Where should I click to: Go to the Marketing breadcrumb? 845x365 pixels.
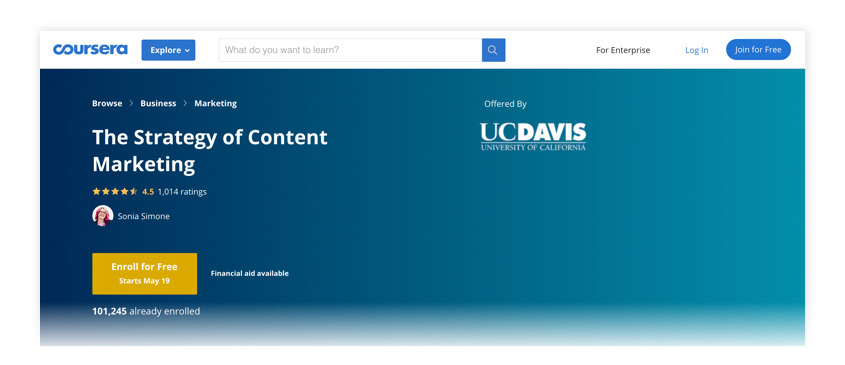coord(216,104)
